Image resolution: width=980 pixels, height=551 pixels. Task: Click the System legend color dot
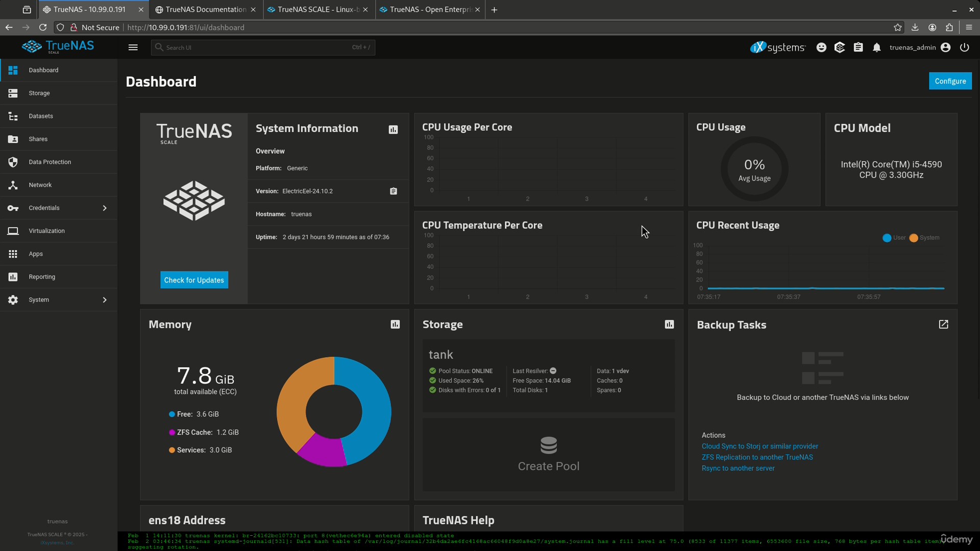tap(914, 238)
